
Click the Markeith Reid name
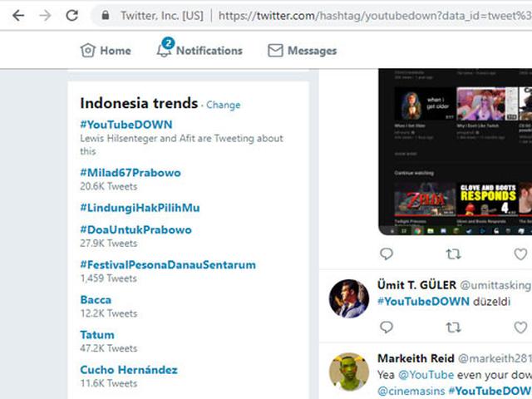click(x=416, y=358)
